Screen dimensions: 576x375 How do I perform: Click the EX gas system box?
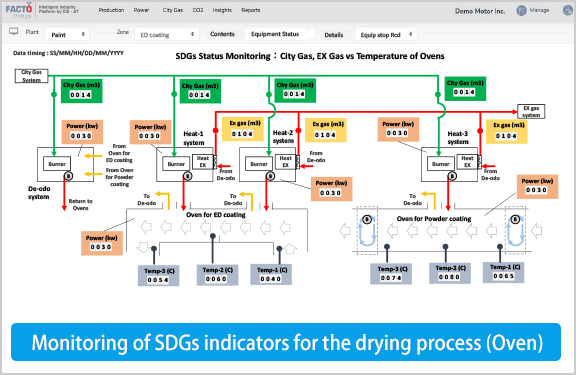(531, 111)
